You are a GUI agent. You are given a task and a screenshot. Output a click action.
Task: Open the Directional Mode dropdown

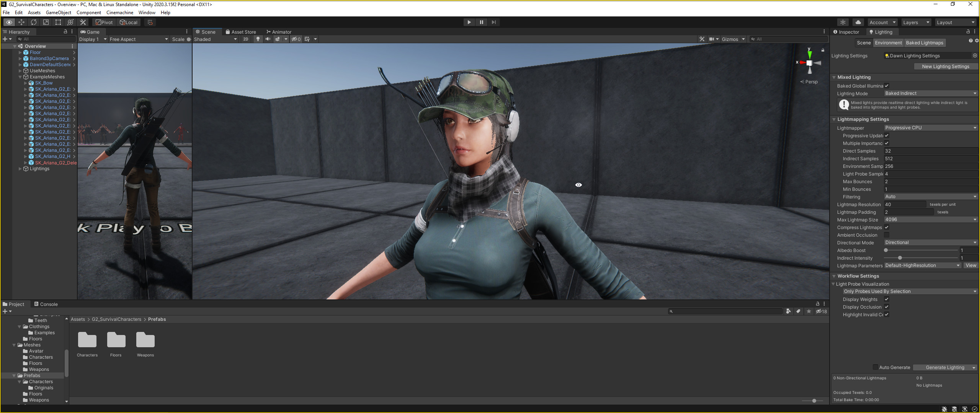point(931,242)
